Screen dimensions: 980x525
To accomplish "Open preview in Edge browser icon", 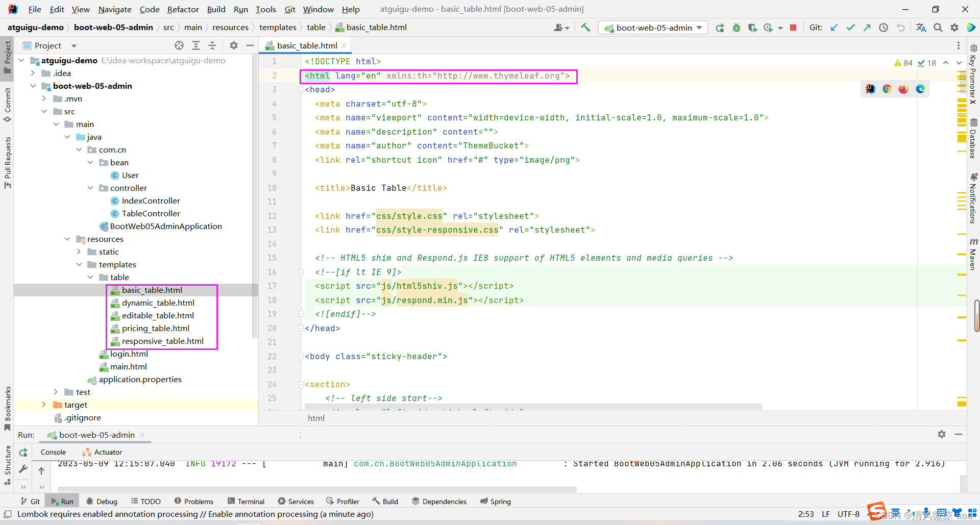I will pyautogui.click(x=920, y=89).
